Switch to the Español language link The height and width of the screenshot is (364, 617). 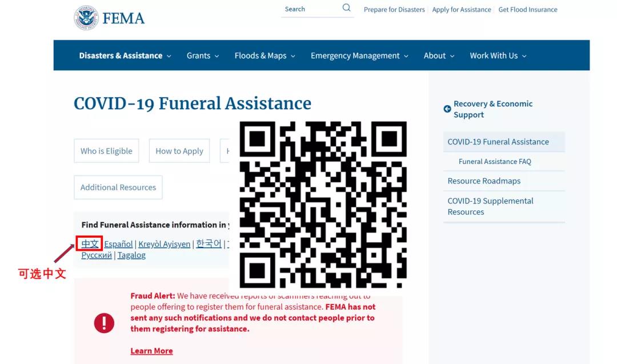pyautogui.click(x=118, y=244)
